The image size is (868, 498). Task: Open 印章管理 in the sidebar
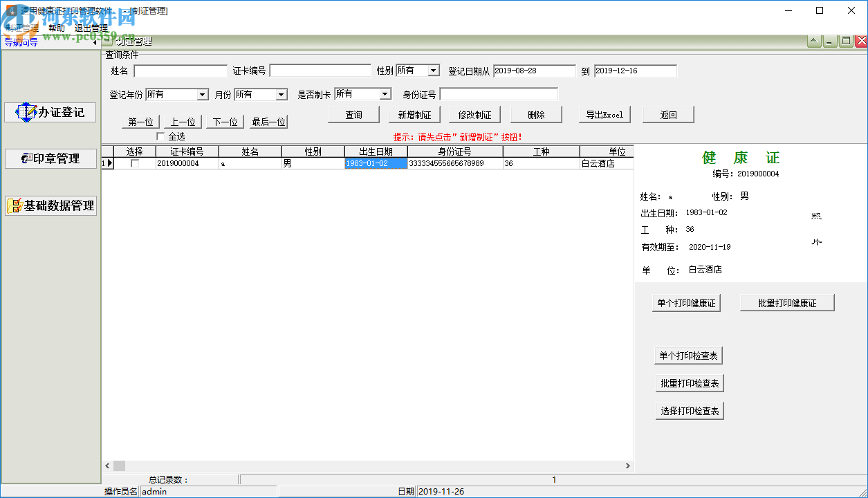click(x=50, y=158)
